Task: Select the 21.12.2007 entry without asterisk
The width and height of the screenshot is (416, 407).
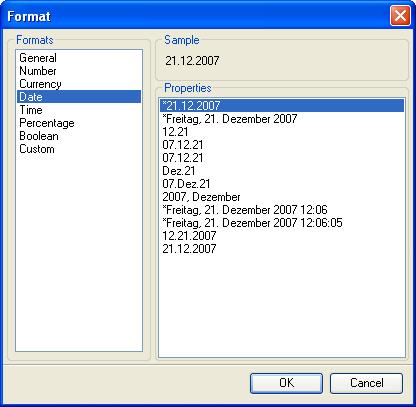Action: (189, 249)
